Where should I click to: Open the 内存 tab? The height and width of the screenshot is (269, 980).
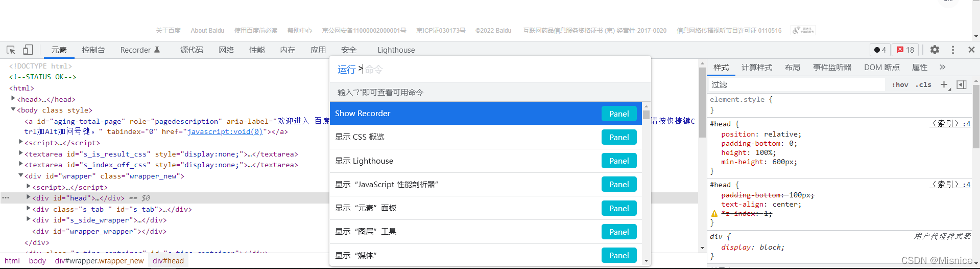[288, 50]
